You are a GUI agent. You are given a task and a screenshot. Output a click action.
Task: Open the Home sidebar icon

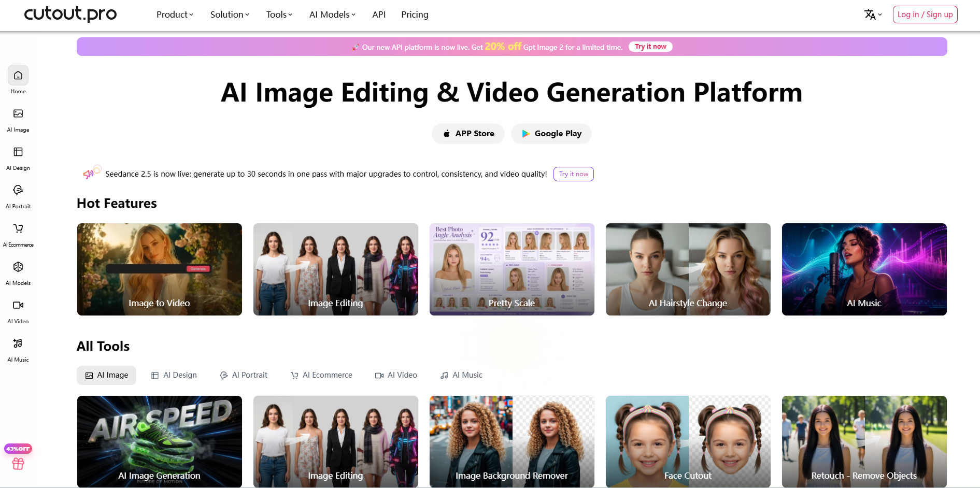tap(18, 76)
